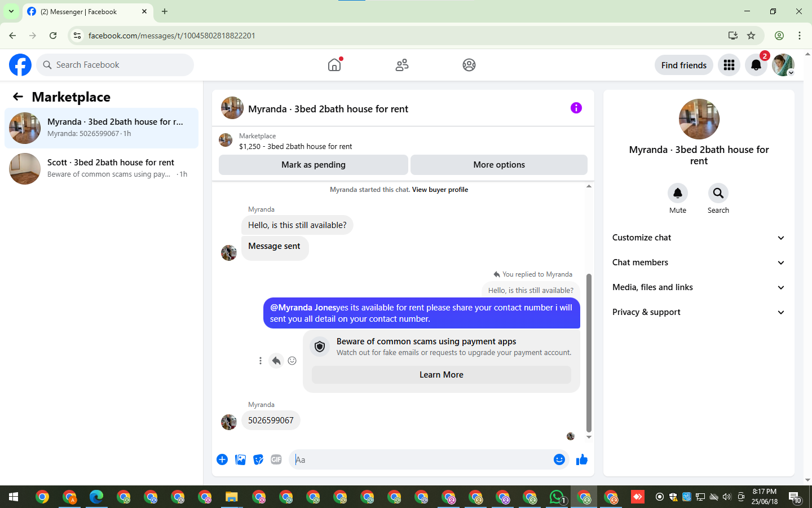
Task: Open the Friends icon in top navigation
Action: tap(402, 65)
